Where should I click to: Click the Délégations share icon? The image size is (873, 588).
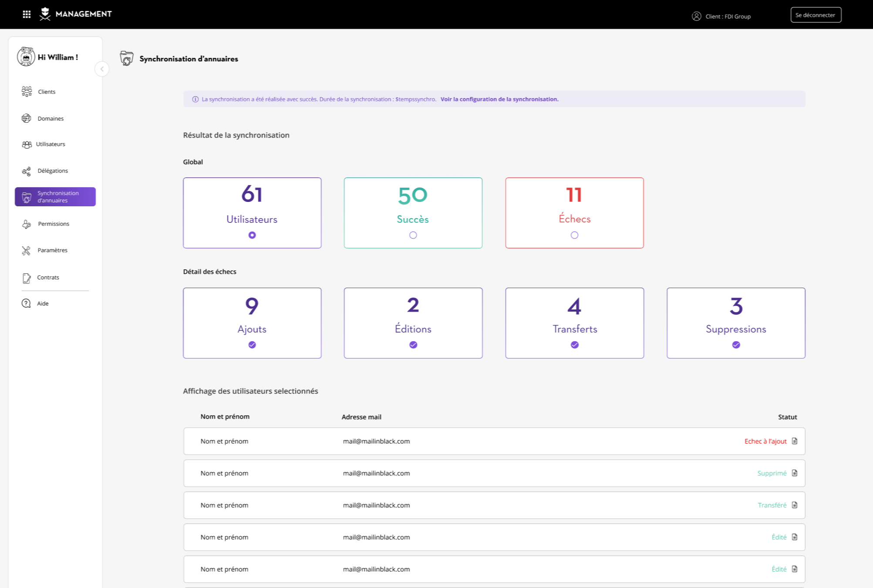coord(27,171)
